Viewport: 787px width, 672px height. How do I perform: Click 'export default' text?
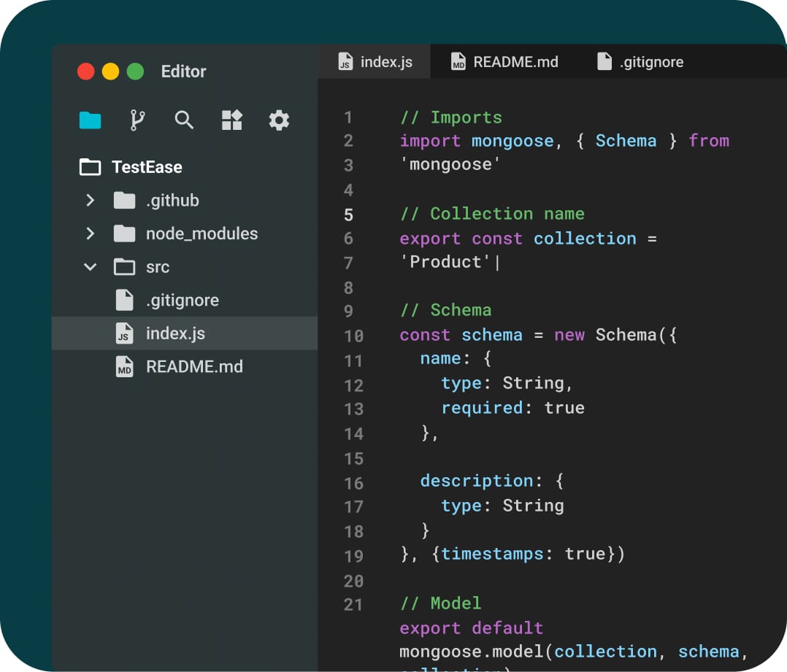tap(472, 628)
